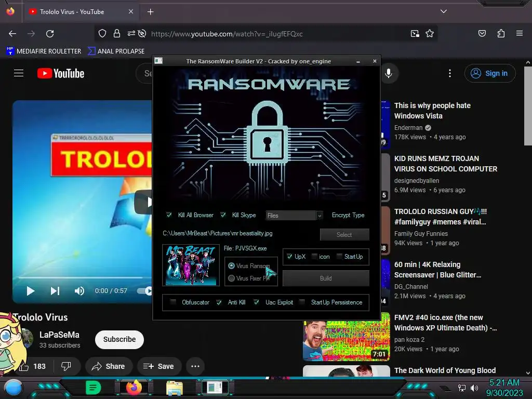
Task: Open the Save to Pocket icon
Action: 482,33
